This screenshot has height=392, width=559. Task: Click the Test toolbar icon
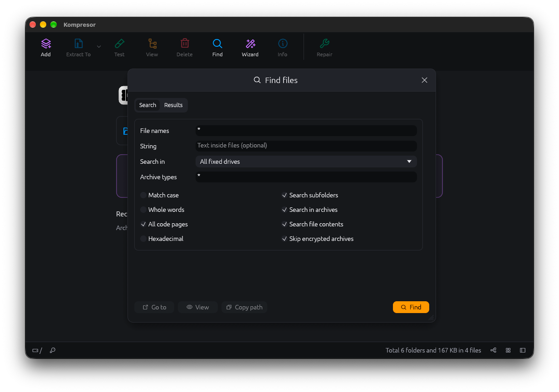pyautogui.click(x=119, y=44)
